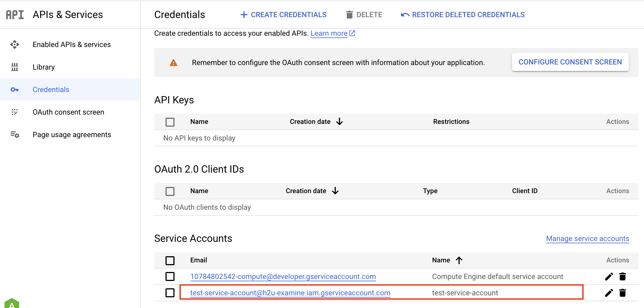Click the orange warning triangle icon
The image size is (644, 308).
click(x=173, y=63)
